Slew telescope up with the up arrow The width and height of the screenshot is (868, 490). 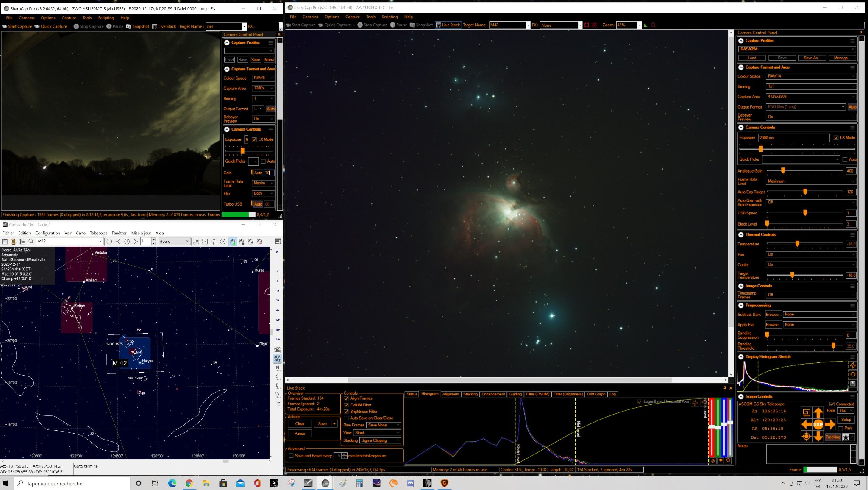point(818,412)
